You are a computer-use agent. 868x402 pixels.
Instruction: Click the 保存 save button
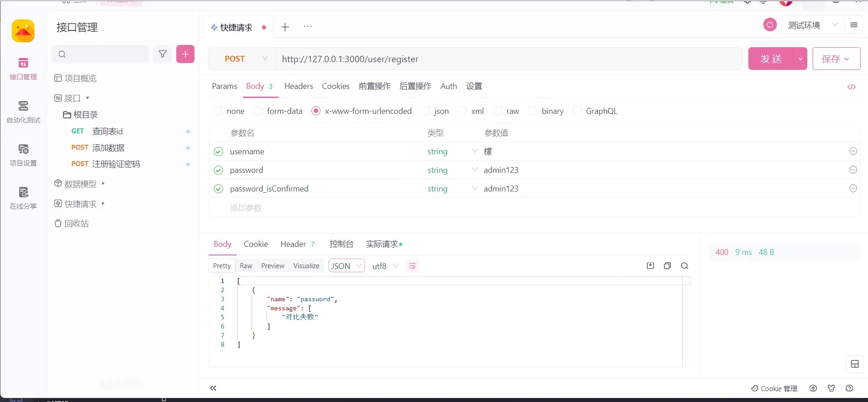click(x=835, y=59)
